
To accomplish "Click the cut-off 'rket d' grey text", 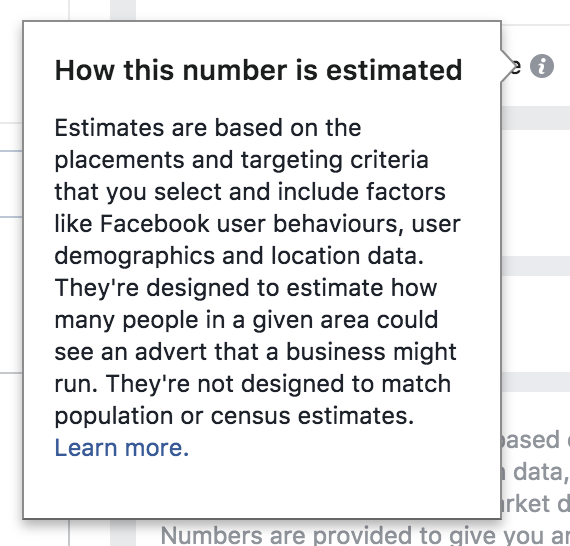I will coord(536,504).
